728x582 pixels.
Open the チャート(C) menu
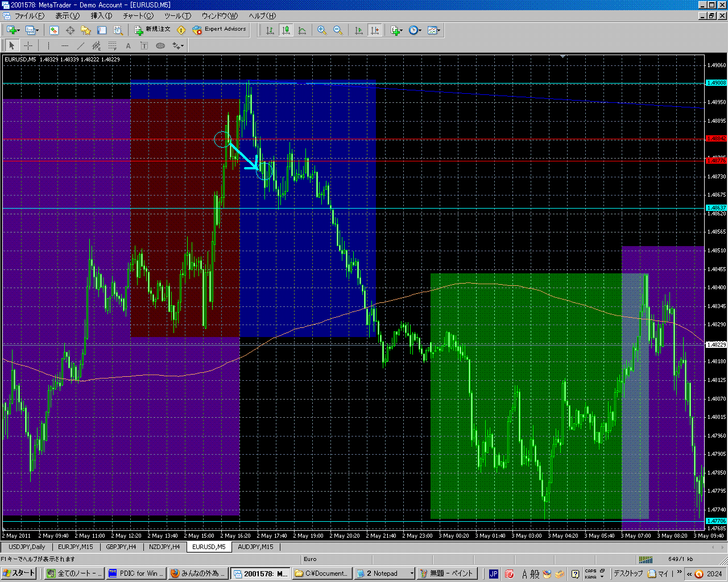click(138, 16)
